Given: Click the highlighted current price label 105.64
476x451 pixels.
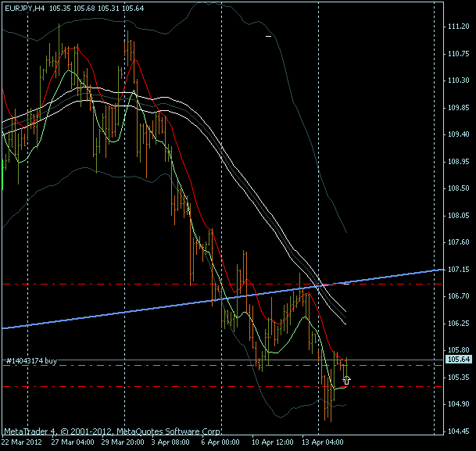Looking at the screenshot, I should click(x=459, y=360).
